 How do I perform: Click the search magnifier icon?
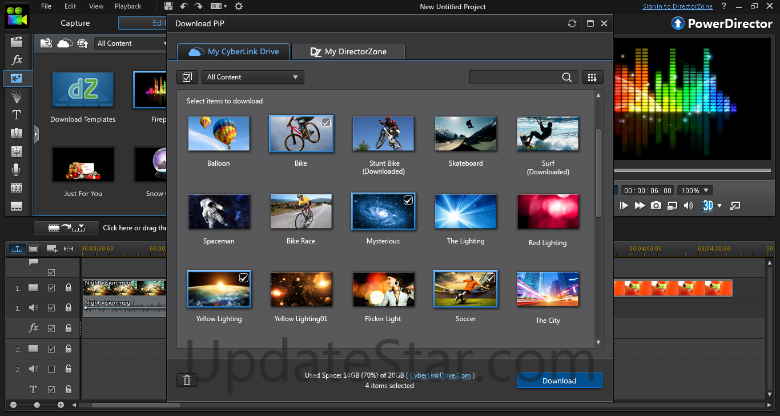coord(567,77)
